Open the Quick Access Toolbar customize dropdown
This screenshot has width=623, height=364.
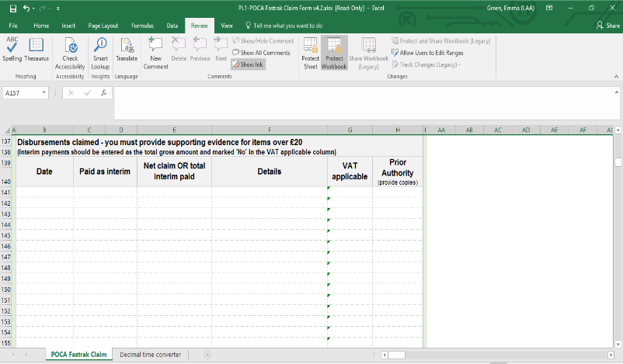pyautogui.click(x=59, y=9)
